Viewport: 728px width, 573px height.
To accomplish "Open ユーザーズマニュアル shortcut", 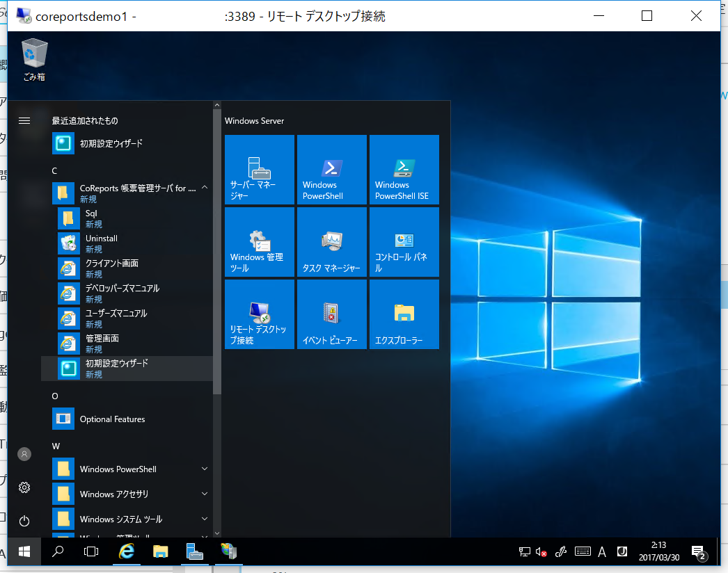I will coord(127,318).
